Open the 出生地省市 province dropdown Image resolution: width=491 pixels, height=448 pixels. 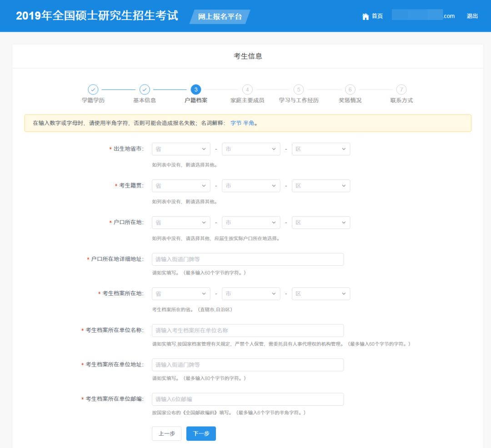pos(181,149)
